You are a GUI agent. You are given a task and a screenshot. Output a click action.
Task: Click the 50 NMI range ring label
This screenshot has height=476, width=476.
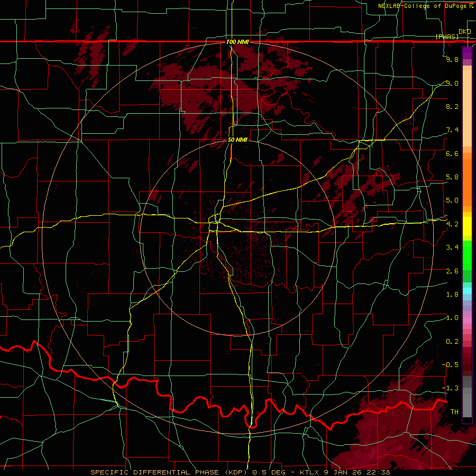point(237,140)
